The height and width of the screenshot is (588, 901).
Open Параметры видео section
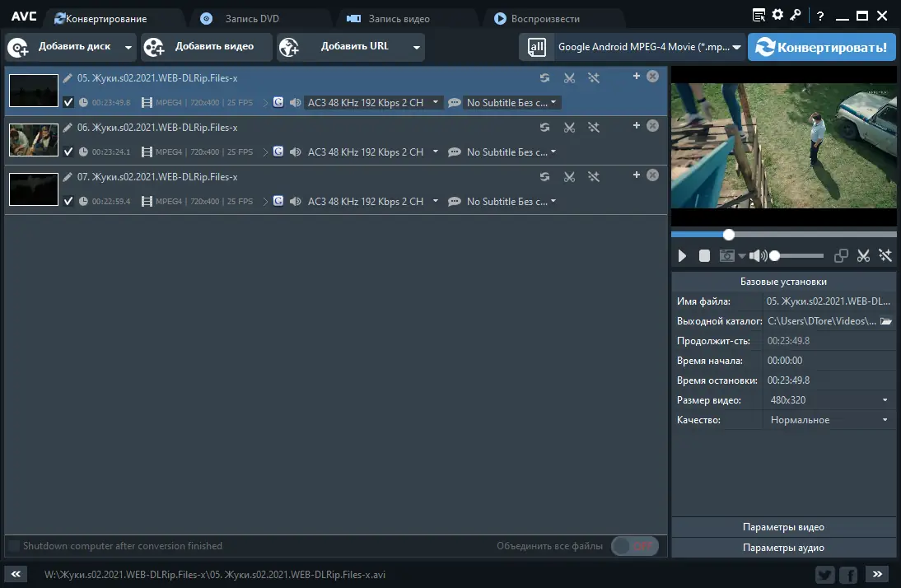pos(783,527)
